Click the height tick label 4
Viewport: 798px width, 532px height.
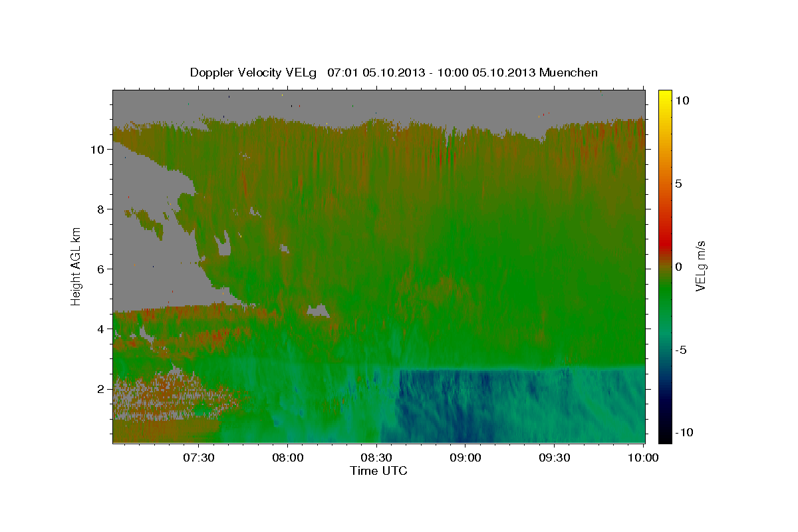coord(101,329)
